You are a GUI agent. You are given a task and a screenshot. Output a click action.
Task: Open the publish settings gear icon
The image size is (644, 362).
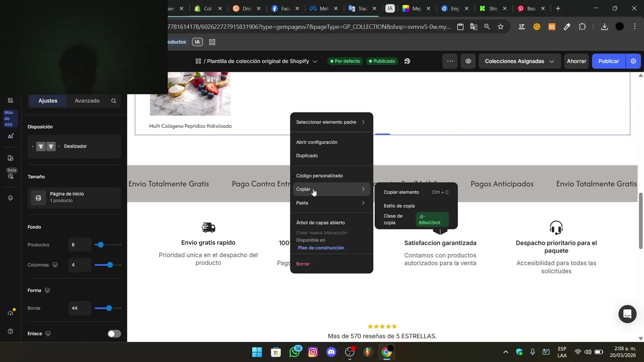(x=633, y=61)
